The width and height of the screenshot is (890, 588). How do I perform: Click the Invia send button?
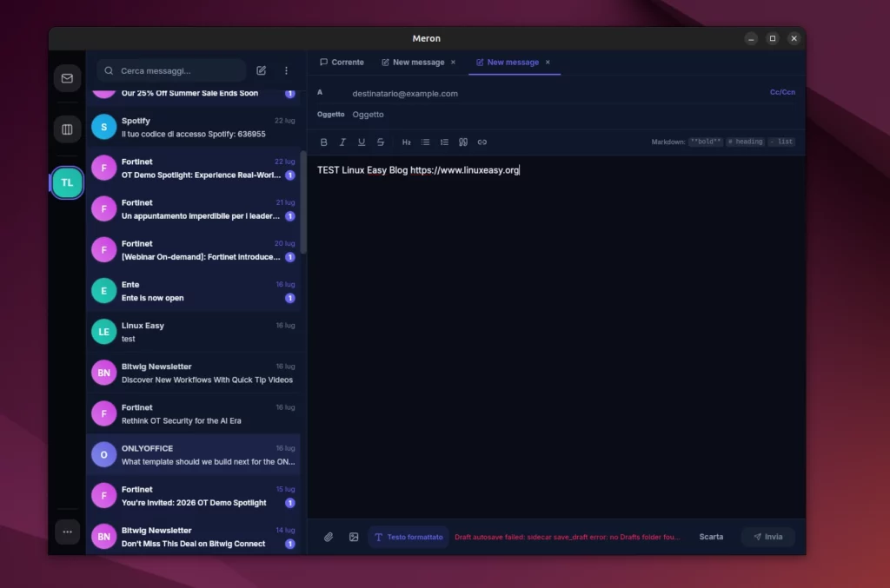tap(768, 537)
